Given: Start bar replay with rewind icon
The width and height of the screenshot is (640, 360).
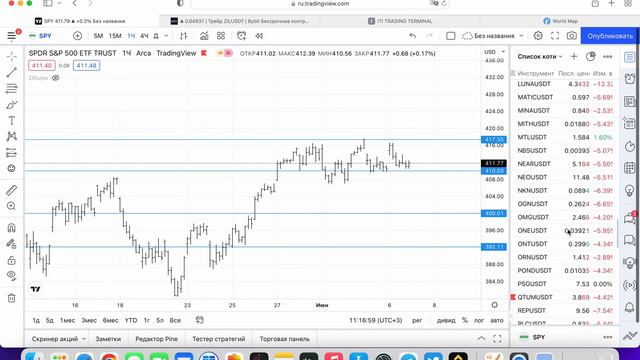Looking at the screenshot, I should click(259, 36).
